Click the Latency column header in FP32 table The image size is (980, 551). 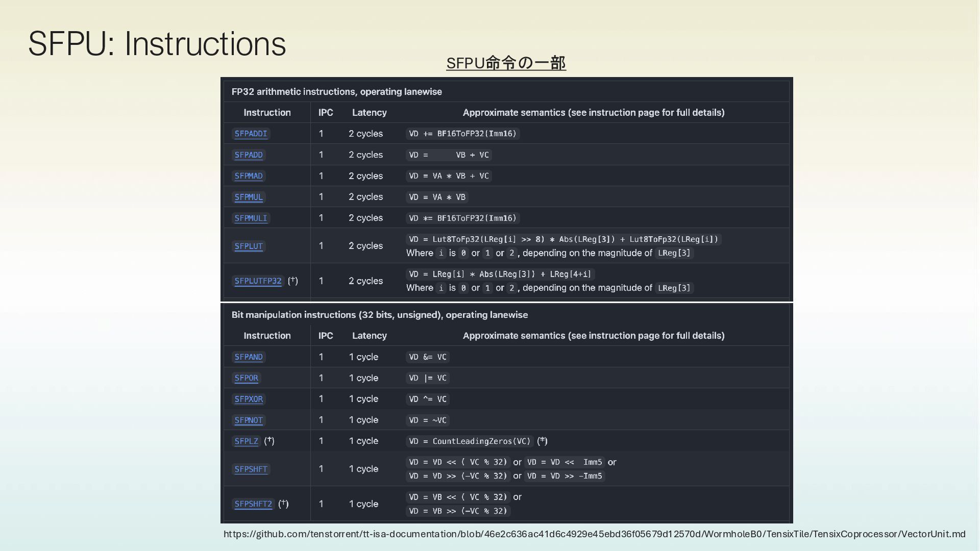point(369,113)
